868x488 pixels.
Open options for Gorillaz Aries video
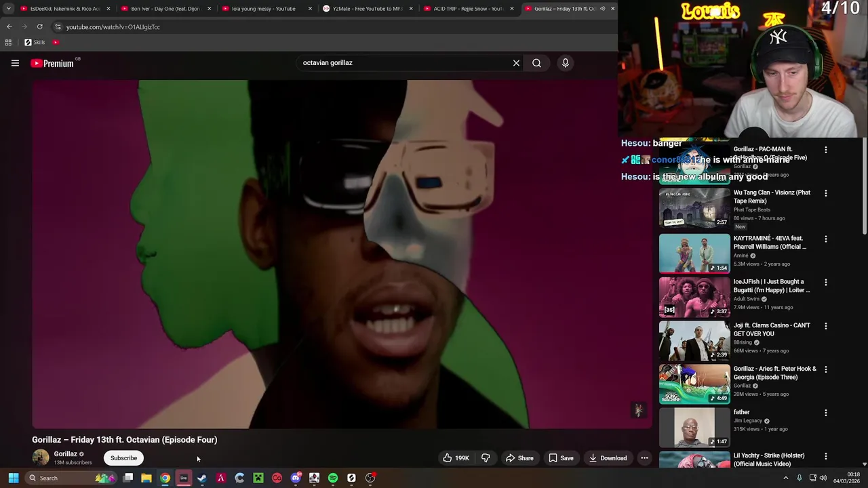tap(825, 369)
